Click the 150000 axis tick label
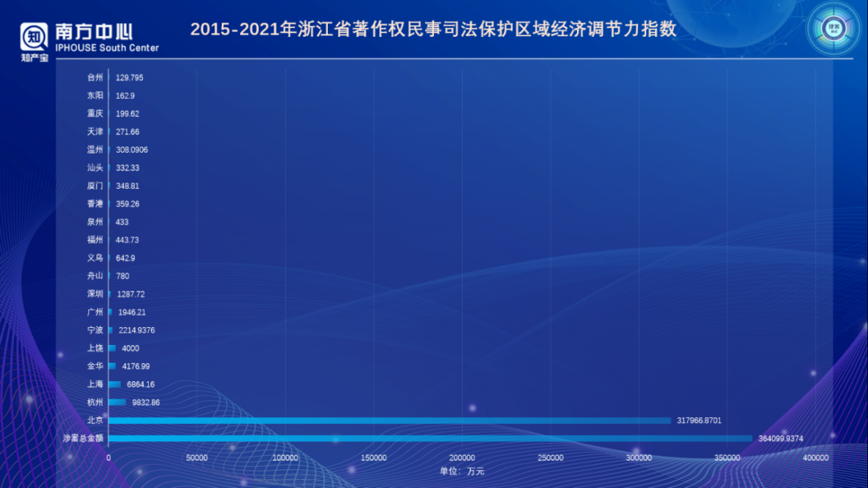The height and width of the screenshot is (488, 868). [374, 457]
